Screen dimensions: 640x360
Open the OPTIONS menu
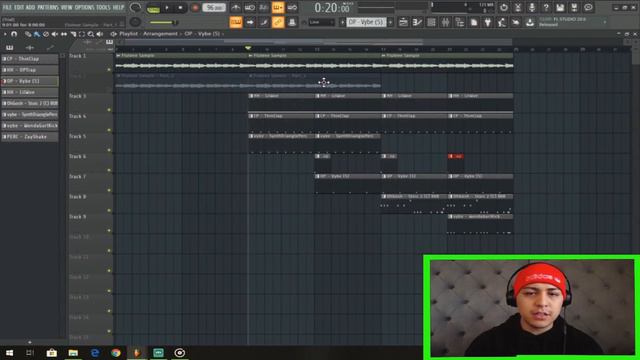pyautogui.click(x=84, y=7)
